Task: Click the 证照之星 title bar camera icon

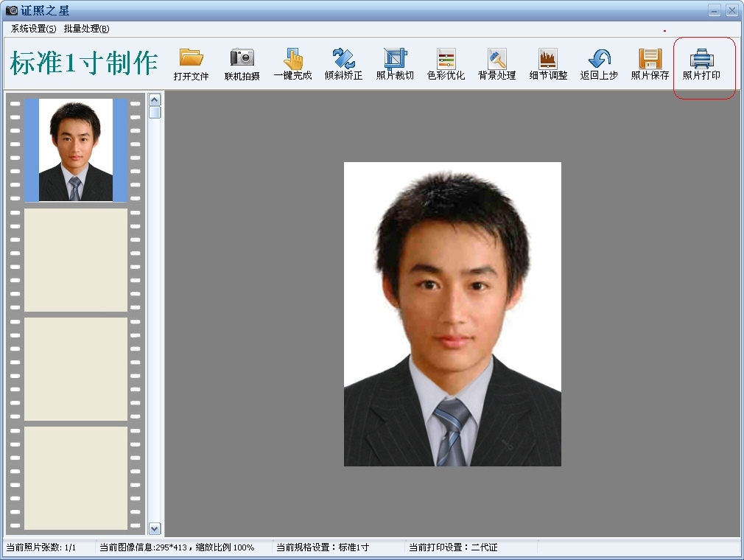Action: click(11, 10)
